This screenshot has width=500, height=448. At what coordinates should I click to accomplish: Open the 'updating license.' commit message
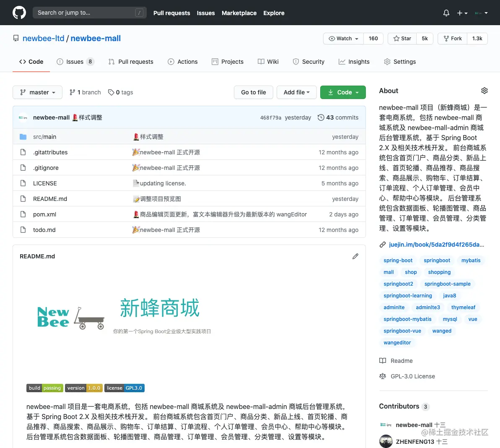(x=163, y=183)
